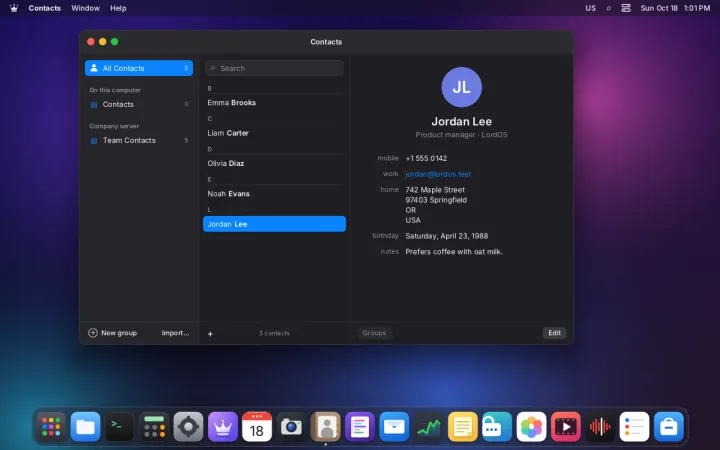
Task: Open the Help menu
Action: pyautogui.click(x=118, y=8)
